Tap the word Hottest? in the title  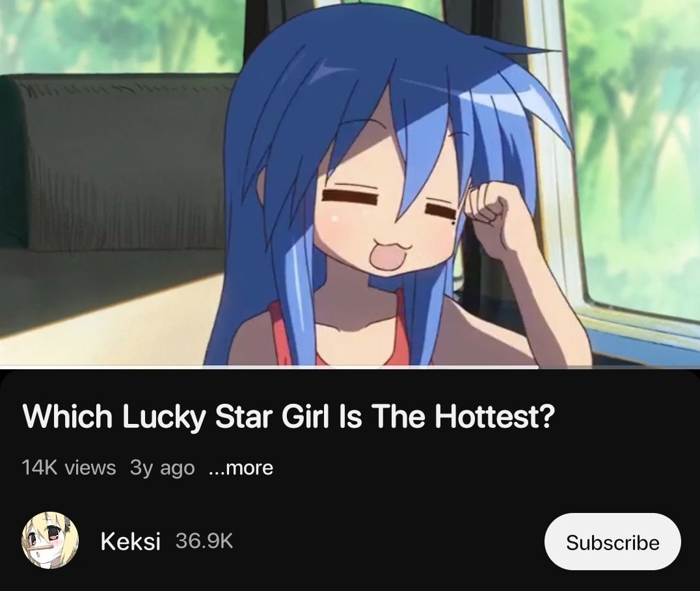[x=494, y=416]
